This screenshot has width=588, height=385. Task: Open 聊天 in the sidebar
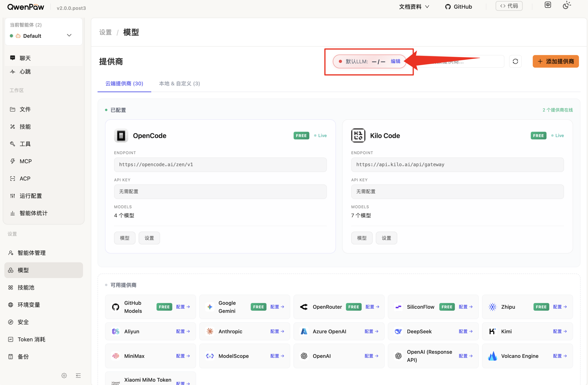(x=43, y=58)
